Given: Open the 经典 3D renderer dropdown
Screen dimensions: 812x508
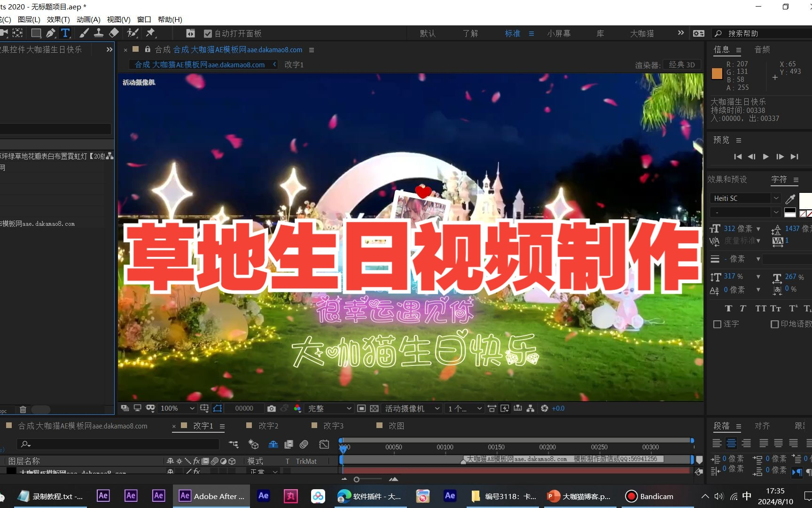Looking at the screenshot, I should click(682, 65).
